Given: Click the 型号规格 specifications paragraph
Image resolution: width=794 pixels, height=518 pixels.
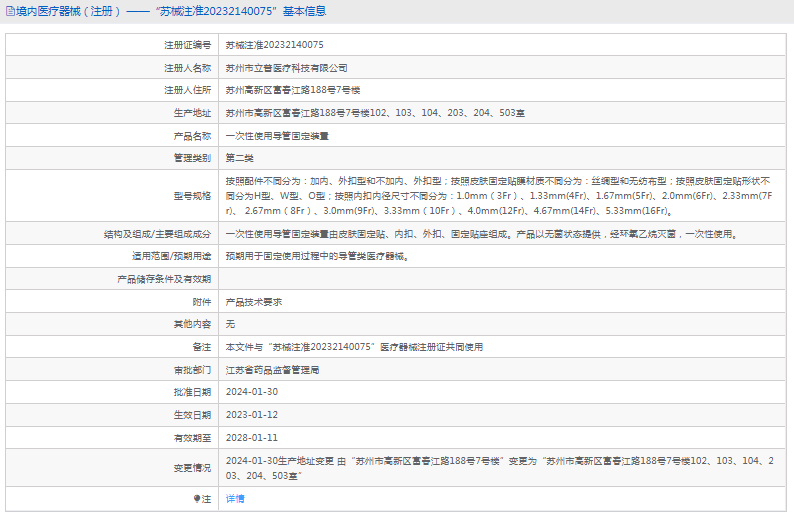Looking at the screenshot, I should (x=499, y=196).
